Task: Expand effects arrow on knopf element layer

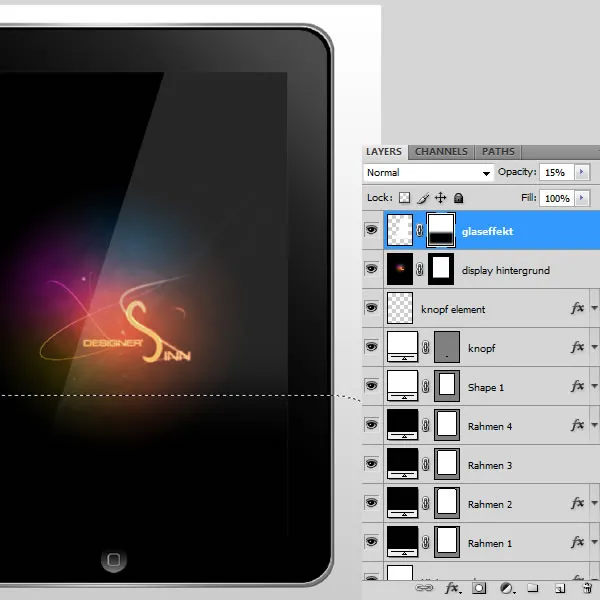Action: (594, 308)
